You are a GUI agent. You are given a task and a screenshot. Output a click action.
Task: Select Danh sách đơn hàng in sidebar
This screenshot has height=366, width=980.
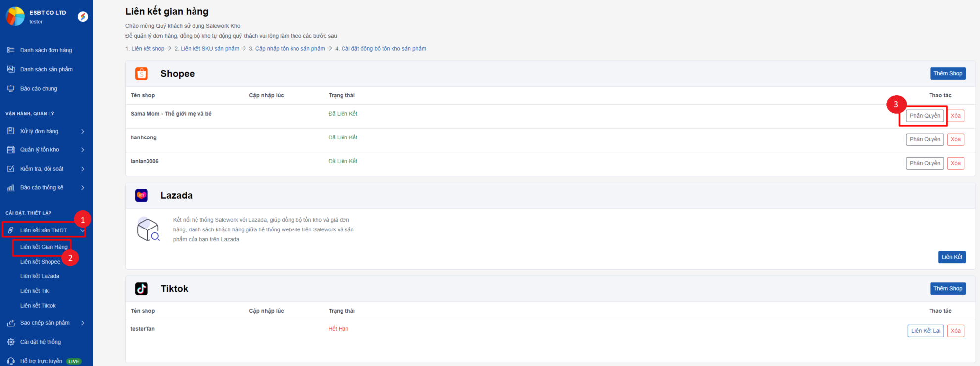[x=46, y=50]
